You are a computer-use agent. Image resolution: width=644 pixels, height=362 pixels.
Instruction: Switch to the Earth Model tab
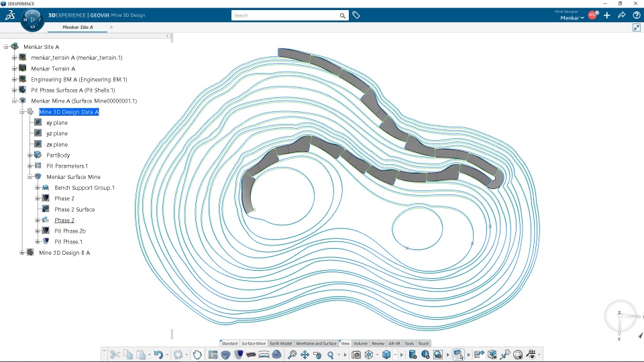coord(280,343)
